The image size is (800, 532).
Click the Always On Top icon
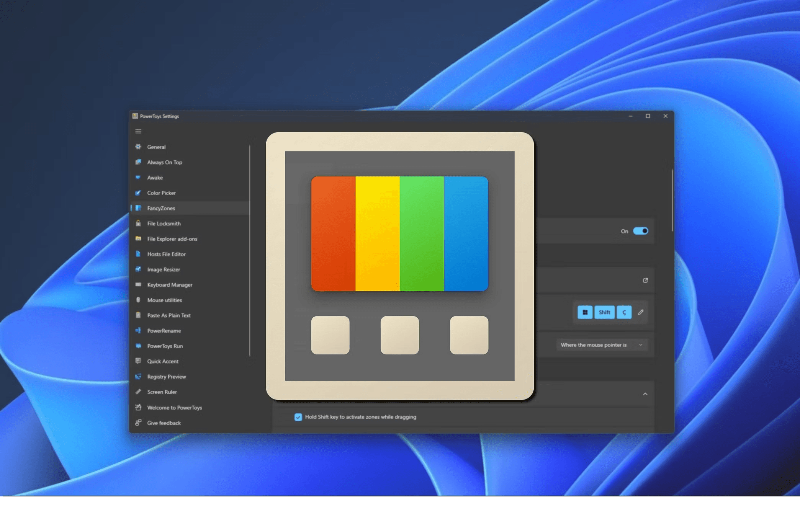pos(138,162)
